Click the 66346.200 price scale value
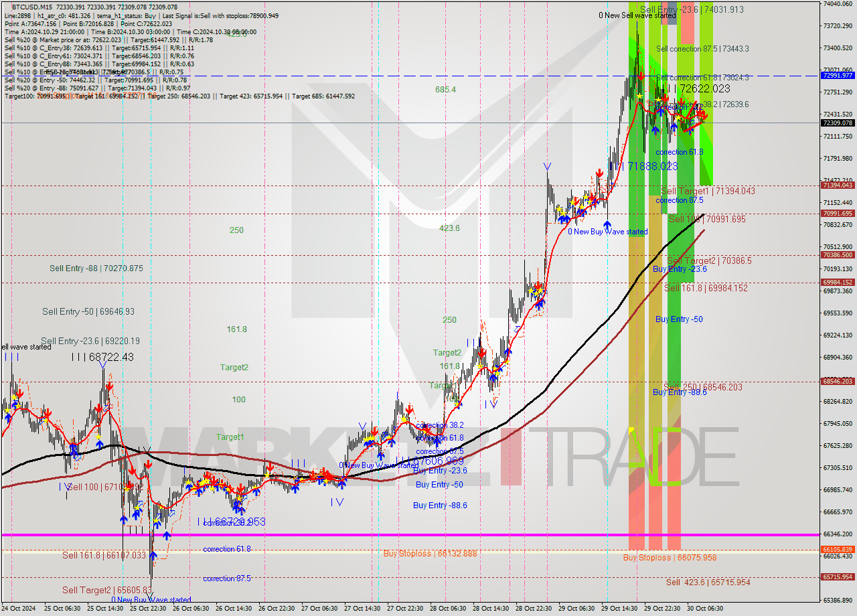857x616 pixels. pyautogui.click(x=838, y=534)
